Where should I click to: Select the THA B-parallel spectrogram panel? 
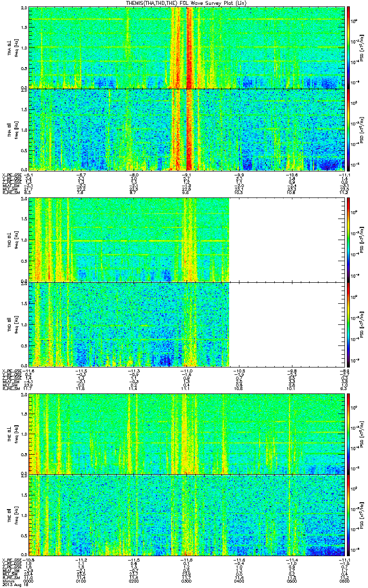tap(186, 129)
